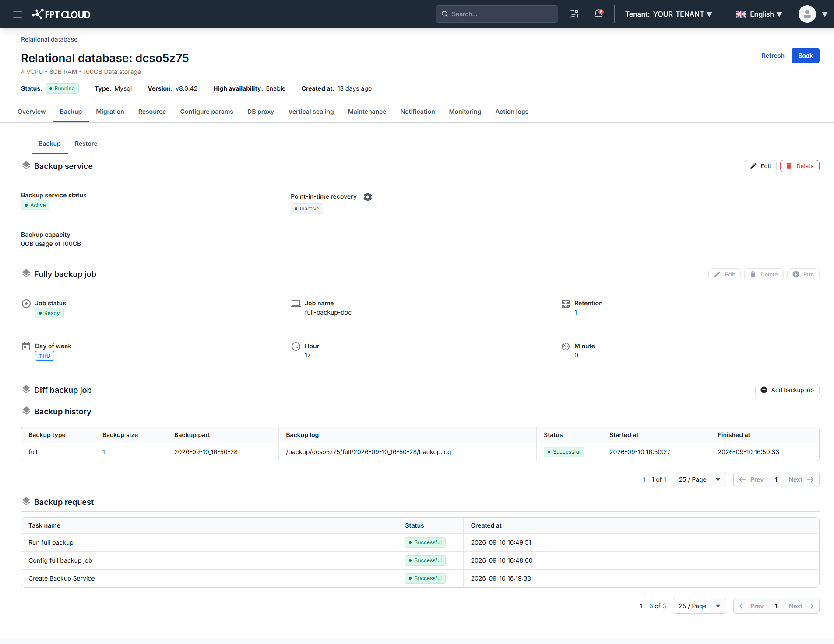Delete the Fully backup job
The image size is (834, 644).
coord(764,274)
